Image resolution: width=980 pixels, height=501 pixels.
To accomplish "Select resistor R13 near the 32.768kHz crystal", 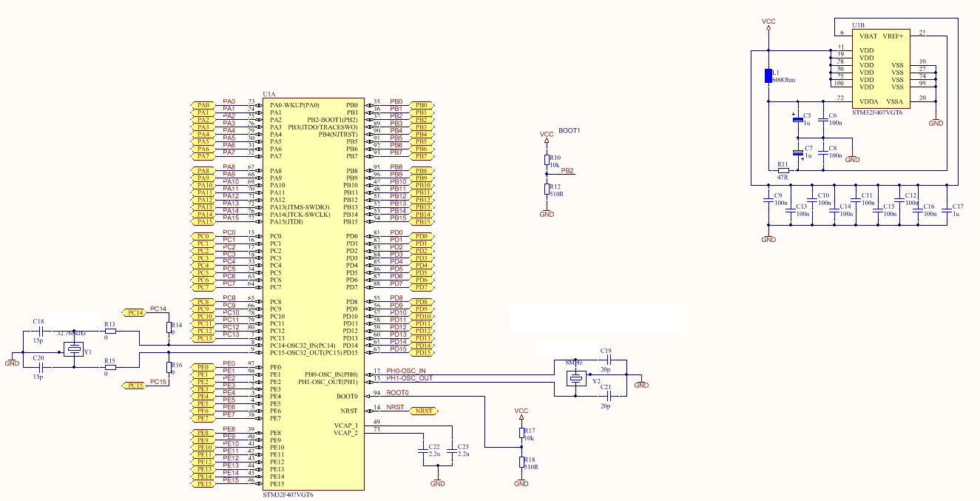I will point(109,332).
